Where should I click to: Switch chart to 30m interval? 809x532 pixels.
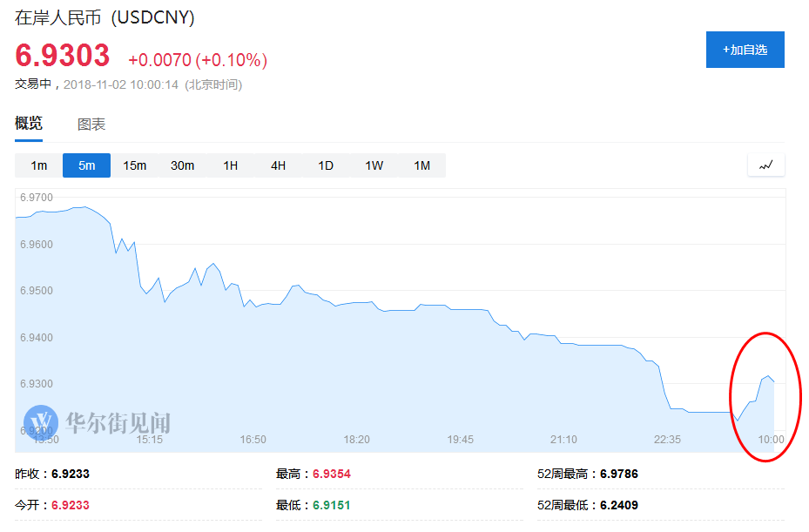182,165
